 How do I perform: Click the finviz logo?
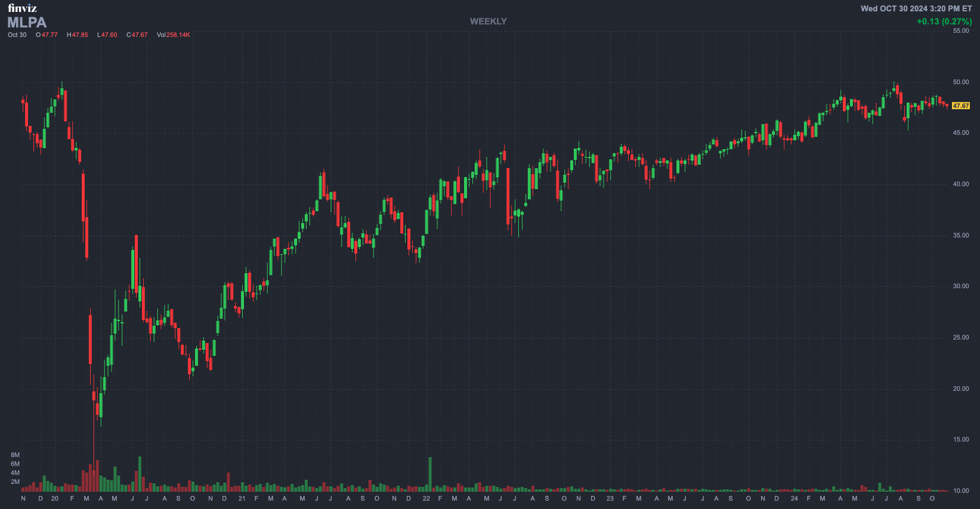(x=22, y=8)
